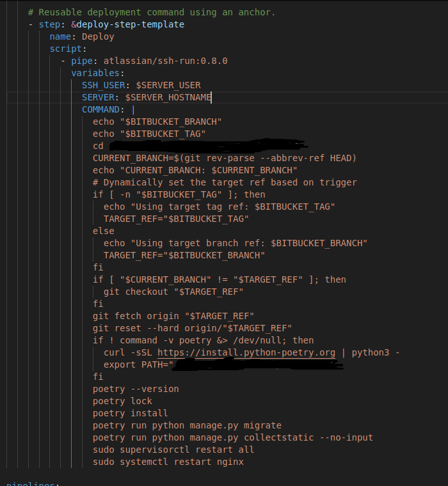Place cursor in '$SERVER_HOSTNAME' value
This screenshot has height=486, width=448.
click(x=168, y=97)
